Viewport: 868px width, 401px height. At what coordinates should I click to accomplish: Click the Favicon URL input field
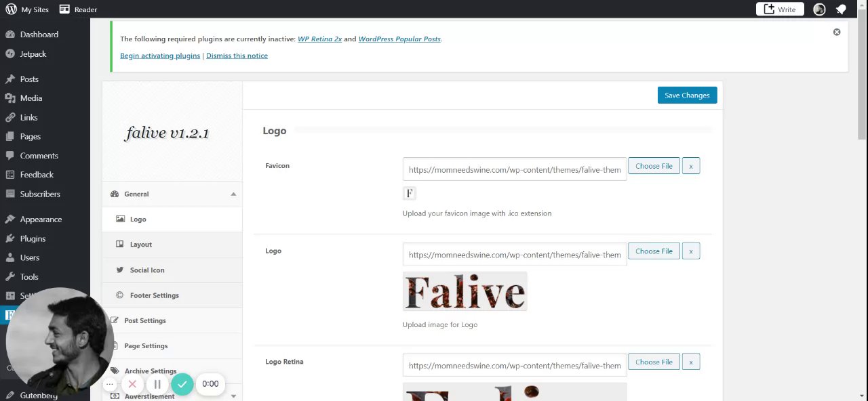click(x=515, y=169)
